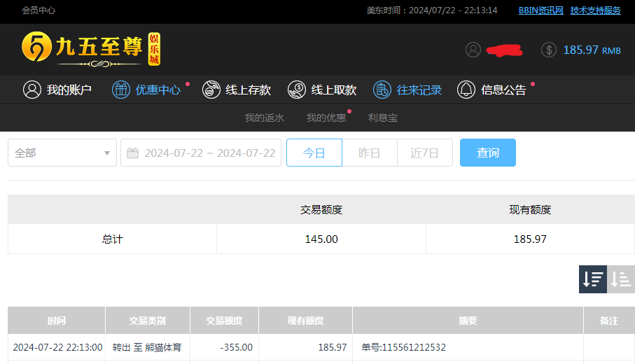This screenshot has width=635, height=364.
Task: Click the calendar icon in date field
Action: (132, 153)
